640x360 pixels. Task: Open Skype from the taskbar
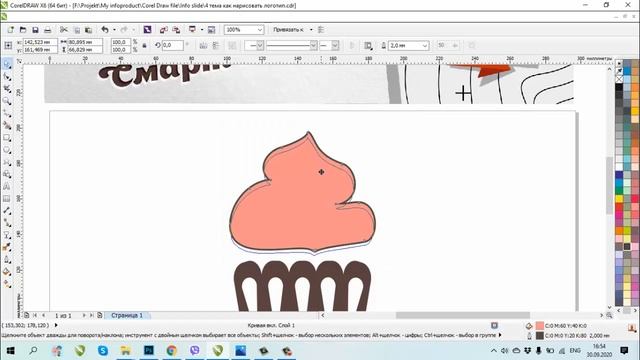[x=102, y=351]
